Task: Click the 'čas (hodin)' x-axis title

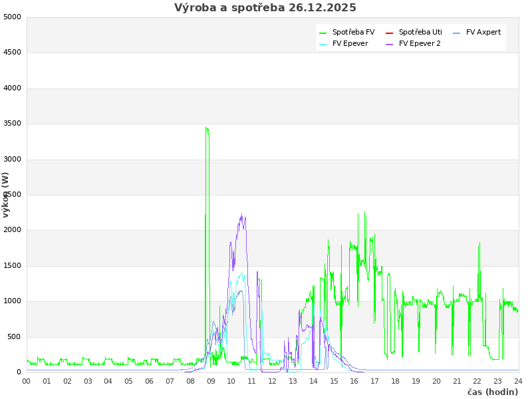Action: point(492,392)
